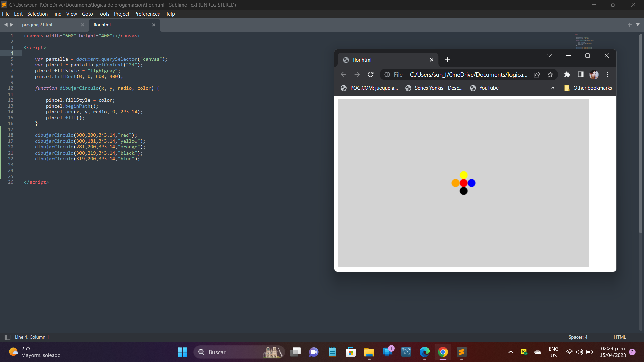Open Series Yonkis bookmark
Screen dimensions: 644x362
[x=434, y=88]
